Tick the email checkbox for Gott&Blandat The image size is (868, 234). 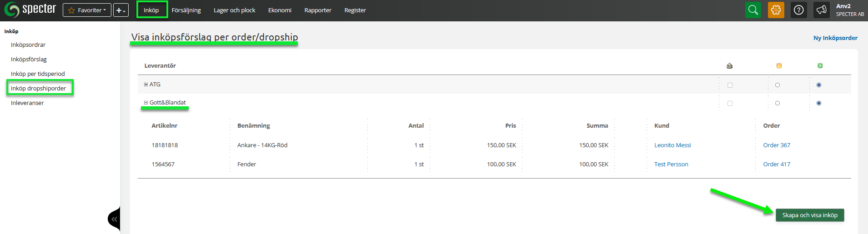730,104
